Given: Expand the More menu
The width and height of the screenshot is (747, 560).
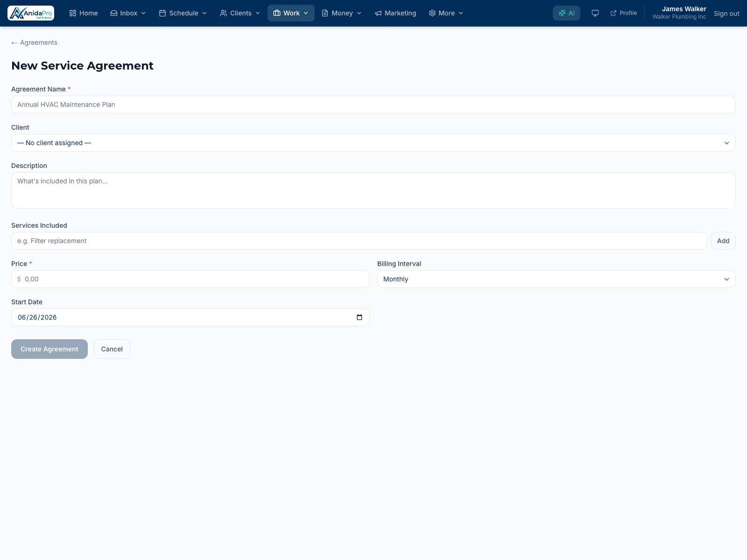Looking at the screenshot, I should pos(446,13).
